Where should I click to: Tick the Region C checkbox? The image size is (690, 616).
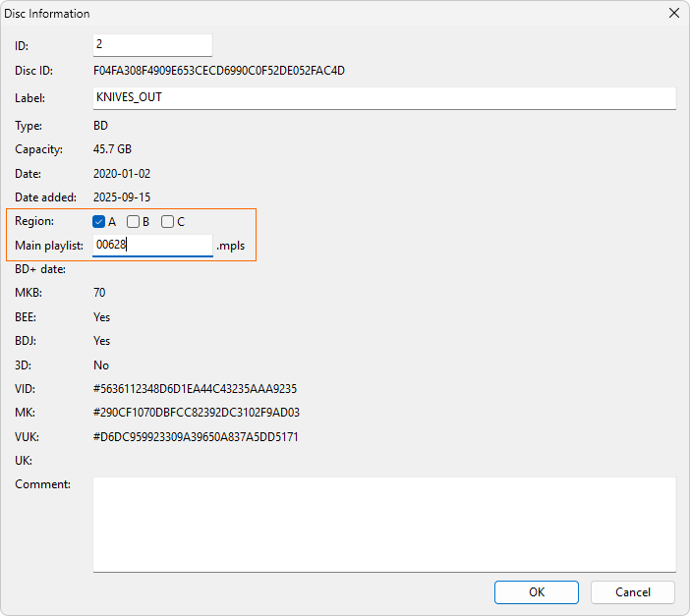[x=167, y=222]
